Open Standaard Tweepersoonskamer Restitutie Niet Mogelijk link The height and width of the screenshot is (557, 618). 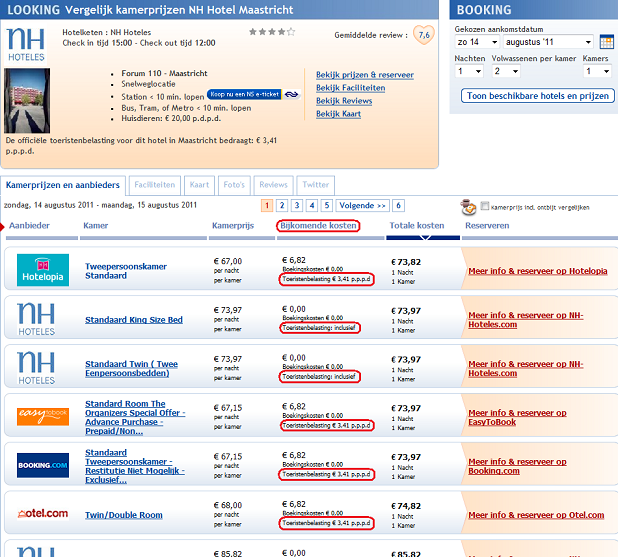coord(135,466)
